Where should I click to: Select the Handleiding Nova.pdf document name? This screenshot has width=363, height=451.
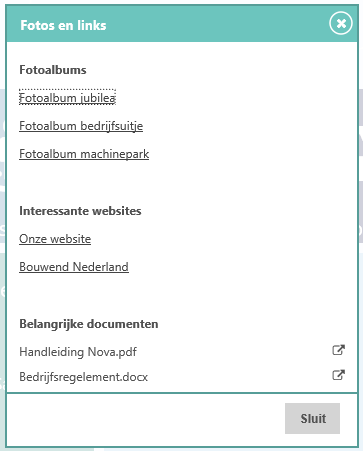pyautogui.click(x=78, y=352)
